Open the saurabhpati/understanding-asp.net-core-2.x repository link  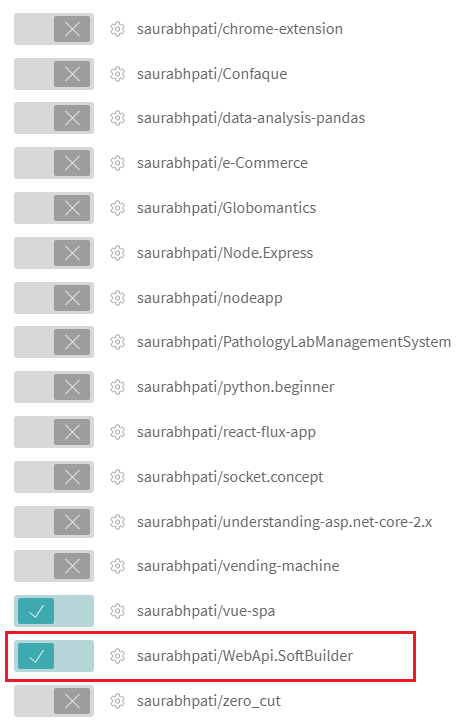coord(284,522)
